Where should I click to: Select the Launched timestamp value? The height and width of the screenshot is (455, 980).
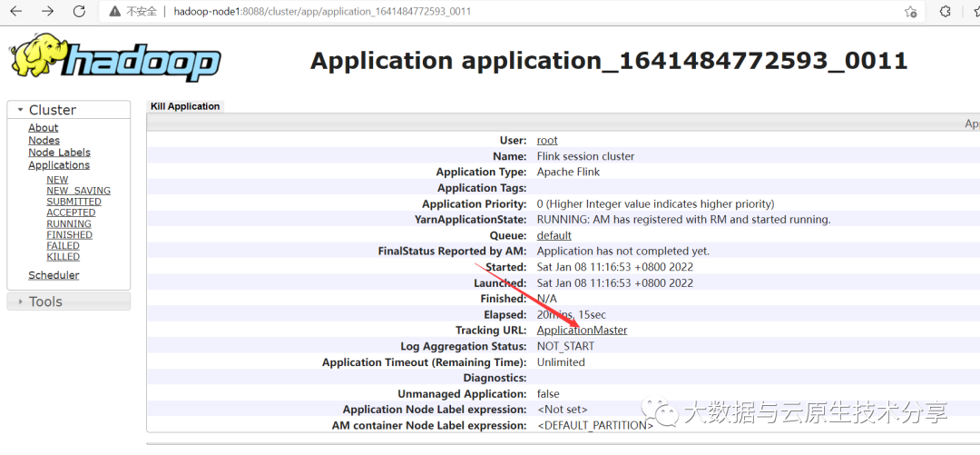click(x=615, y=282)
